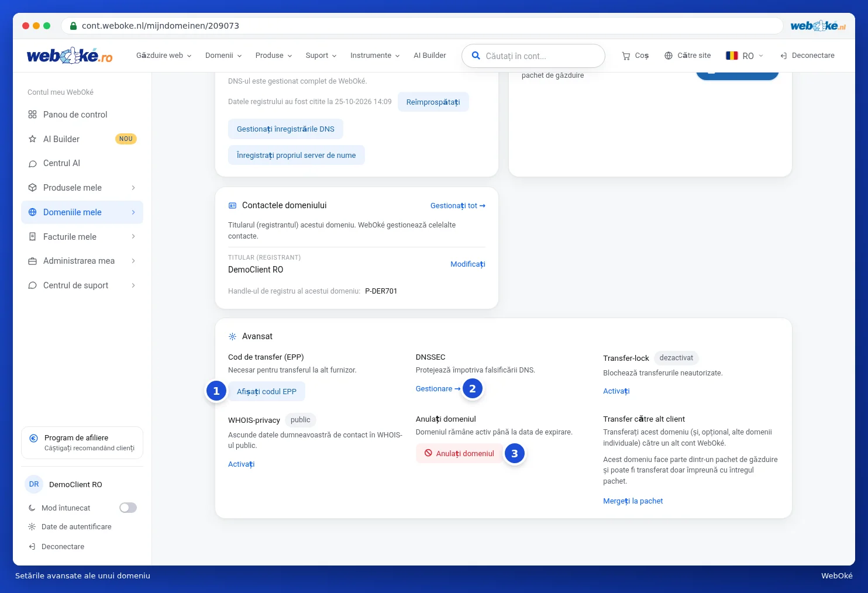
Task: Click the red Anulați domeniul button
Action: 459,453
